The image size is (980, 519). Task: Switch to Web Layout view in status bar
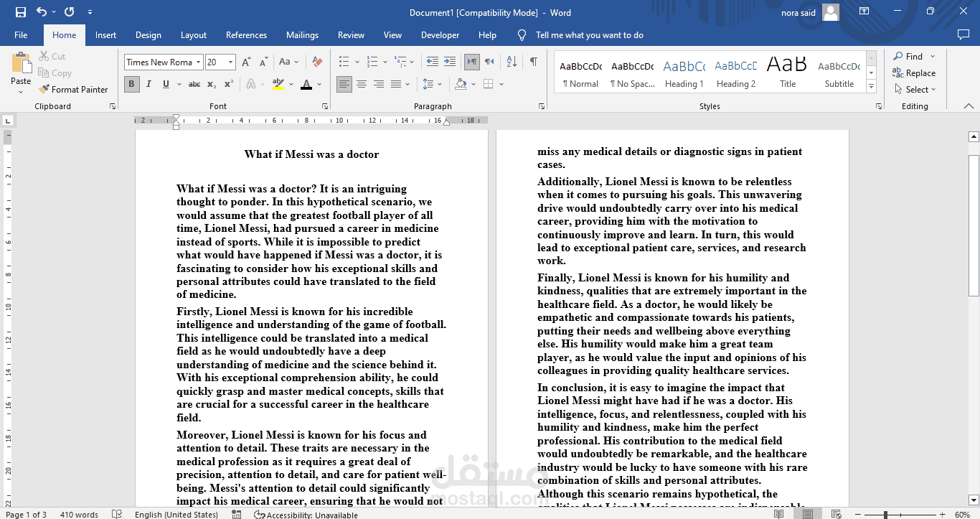(838, 514)
